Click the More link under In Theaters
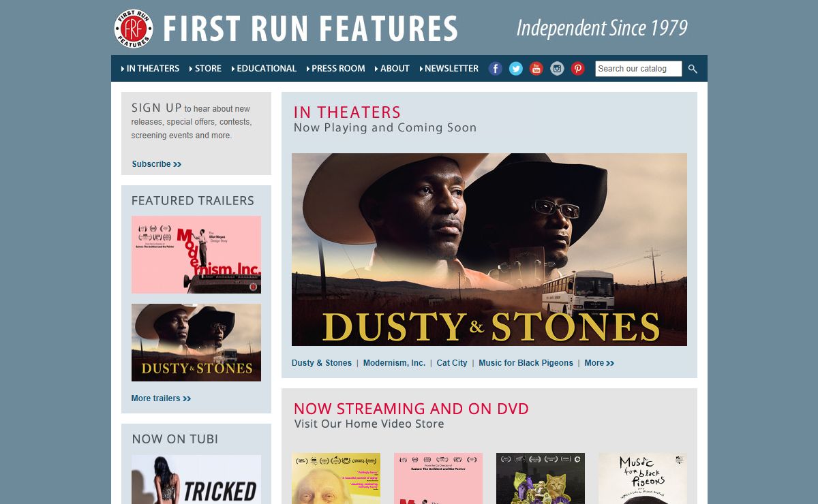818x504 pixels. 599,363
